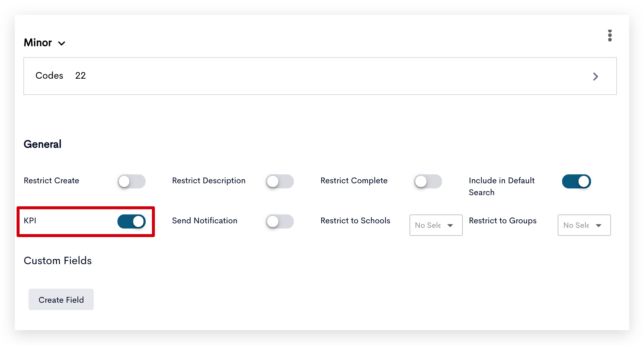The width and height of the screenshot is (644, 345).
Task: Toggle the Restrict Description switch
Action: pos(280,181)
